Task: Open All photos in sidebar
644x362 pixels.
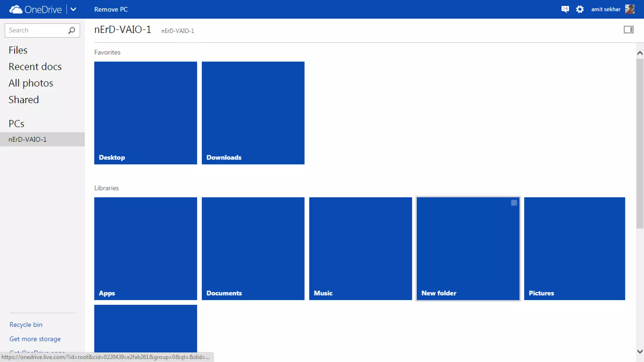Action: click(x=31, y=83)
